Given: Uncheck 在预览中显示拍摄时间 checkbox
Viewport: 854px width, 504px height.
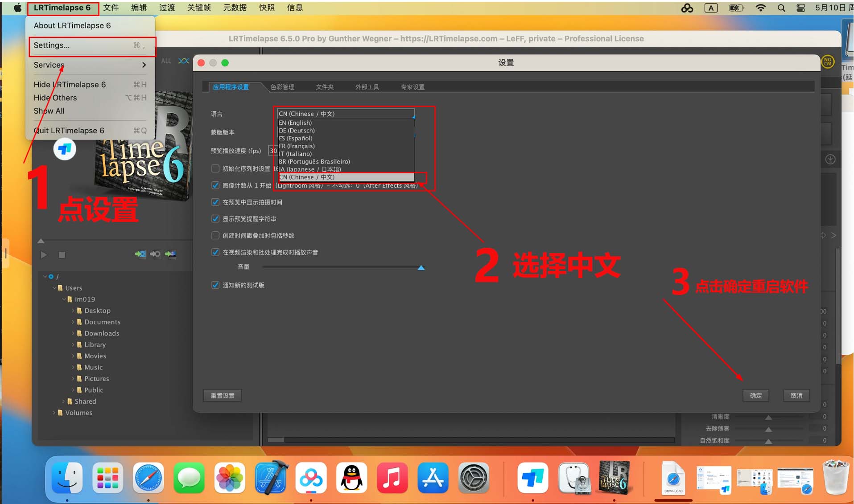Looking at the screenshot, I should 215,202.
